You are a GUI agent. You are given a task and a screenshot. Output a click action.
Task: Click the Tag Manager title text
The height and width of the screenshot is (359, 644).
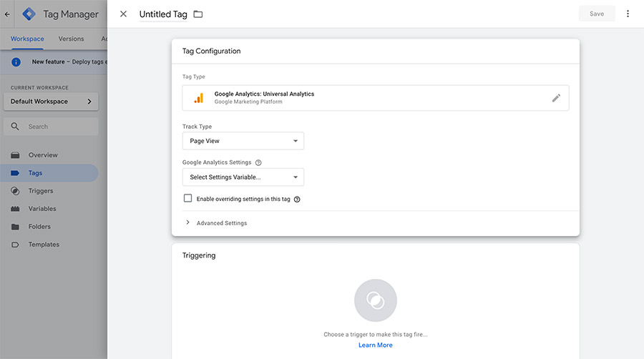[71, 14]
